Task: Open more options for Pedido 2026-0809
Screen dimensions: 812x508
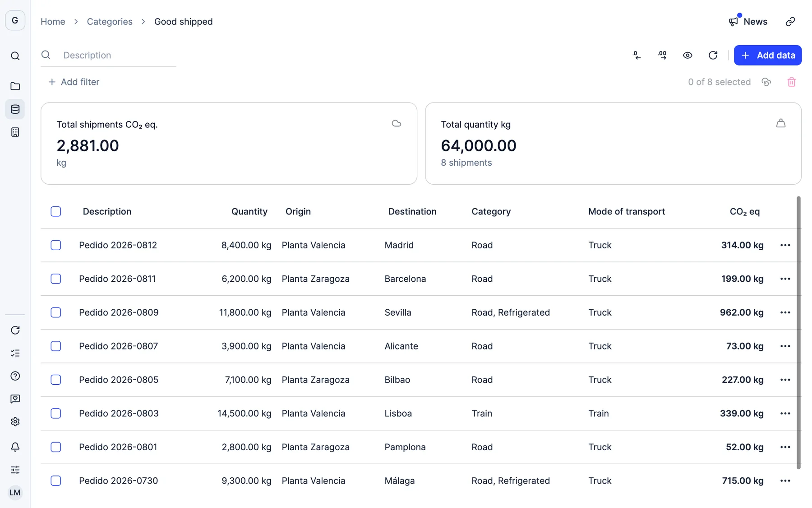Action: point(785,312)
